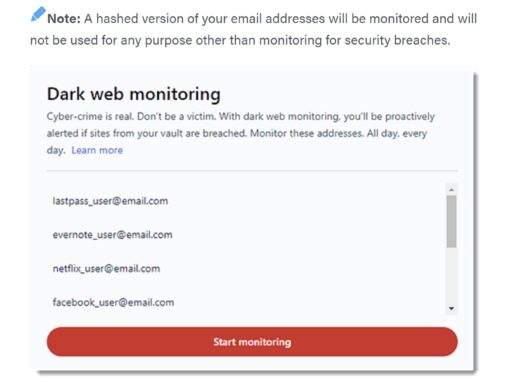Image resolution: width=510 pixels, height=382 pixels.
Task: Click the divider line above the email list
Action: [x=252, y=171]
